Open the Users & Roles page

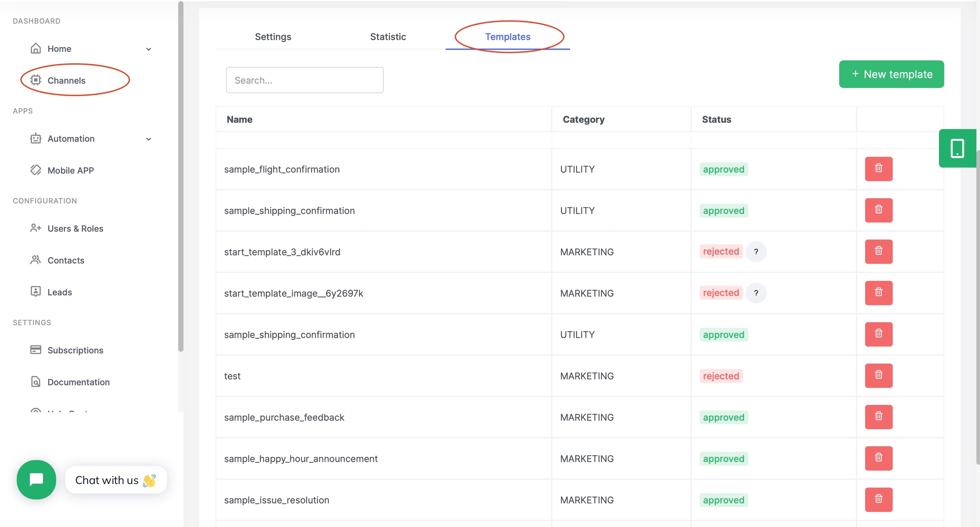[75, 228]
